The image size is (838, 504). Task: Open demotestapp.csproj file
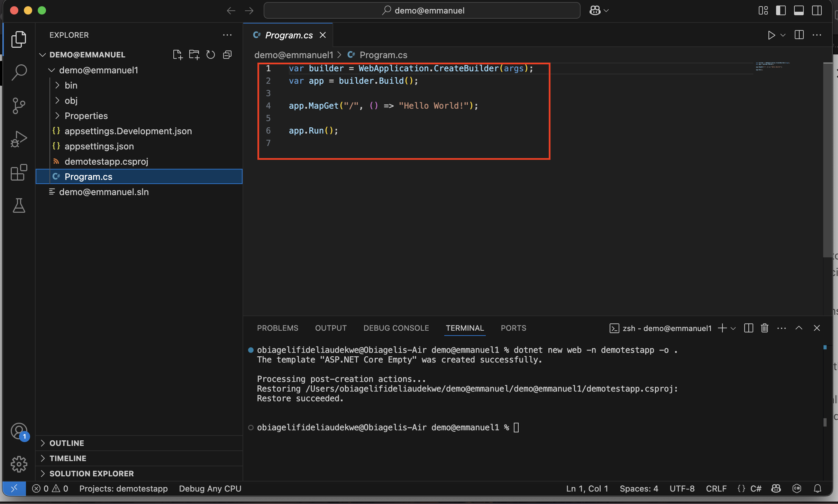click(139, 162)
